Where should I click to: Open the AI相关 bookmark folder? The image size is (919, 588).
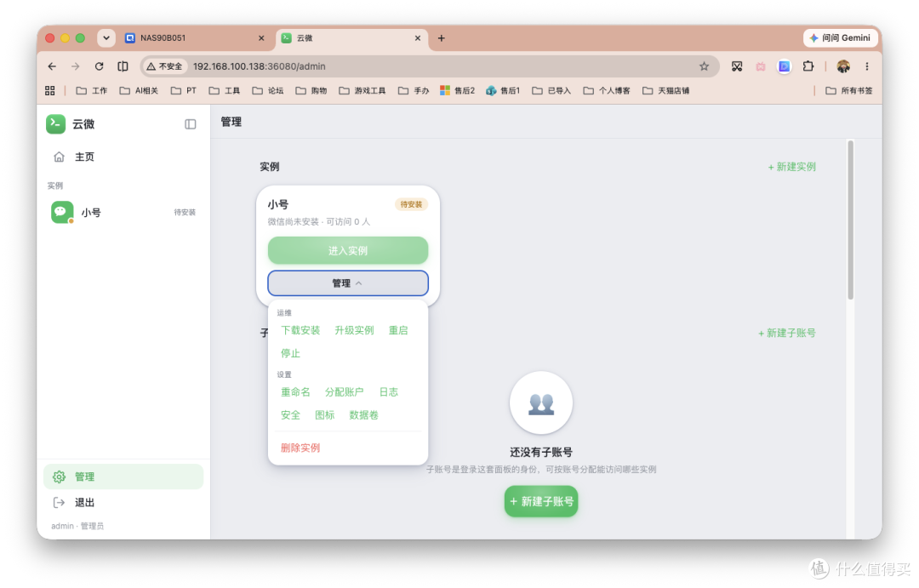pyautogui.click(x=139, y=90)
